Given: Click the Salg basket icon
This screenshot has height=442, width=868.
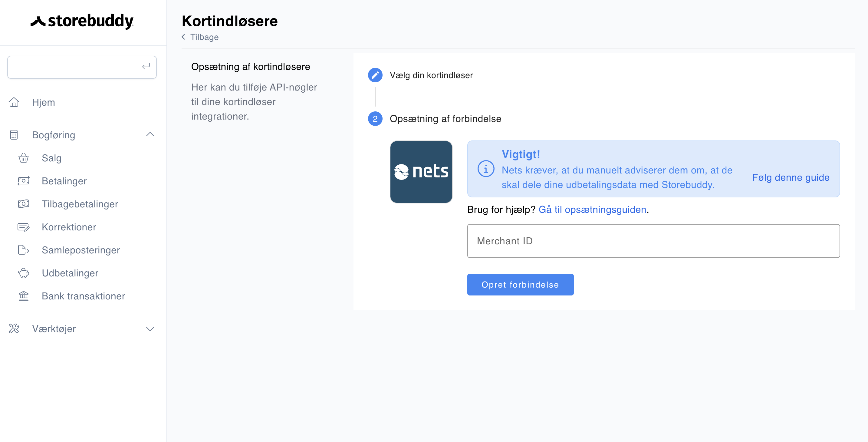Looking at the screenshot, I should click(x=23, y=158).
